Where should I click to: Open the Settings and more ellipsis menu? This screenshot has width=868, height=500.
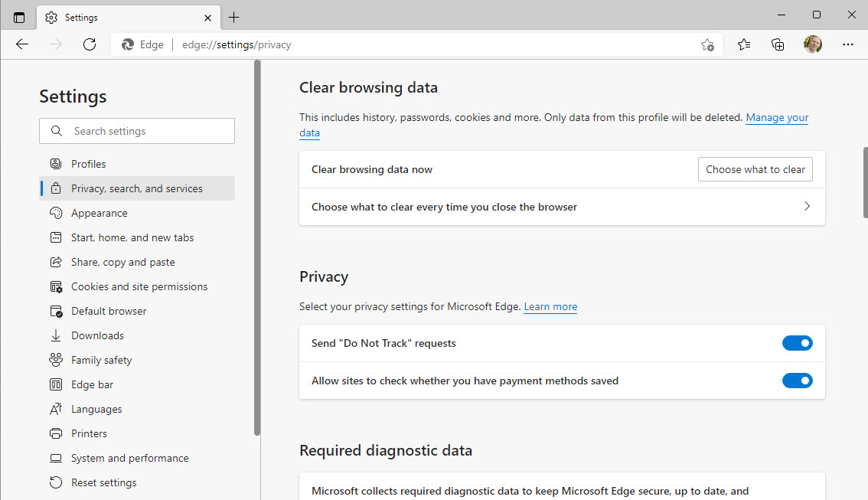coord(847,44)
